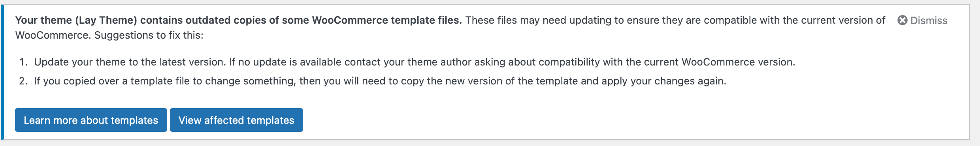980x146 pixels.
Task: Click 'current WooCommerce version' in first suggestion
Action: (x=719, y=62)
